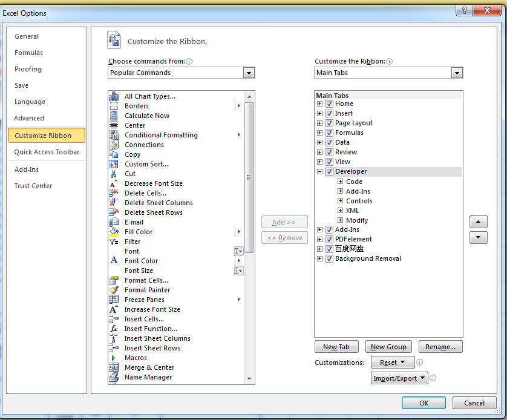This screenshot has width=507, height=420.
Task: Choose the Increase Font Size icon
Action: click(x=114, y=309)
